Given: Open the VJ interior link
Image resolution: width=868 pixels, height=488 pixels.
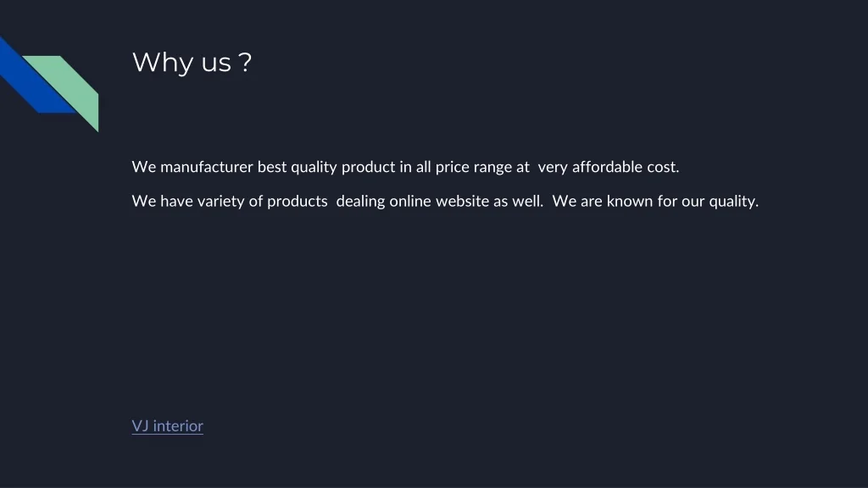Looking at the screenshot, I should (x=167, y=426).
